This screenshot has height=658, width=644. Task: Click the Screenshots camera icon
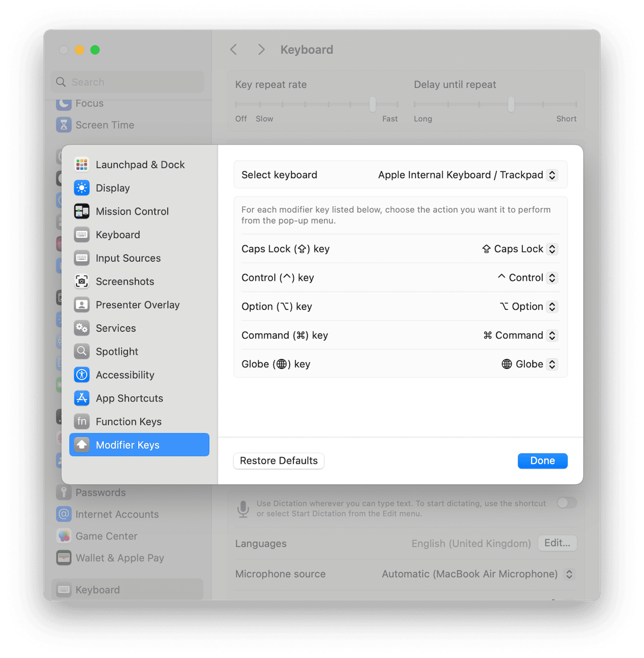tap(82, 281)
